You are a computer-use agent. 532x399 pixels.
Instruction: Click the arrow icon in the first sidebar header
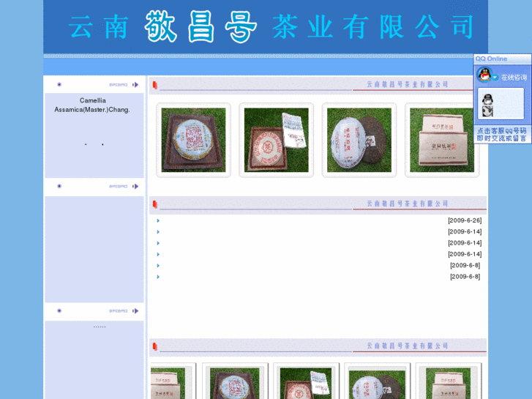[135, 84]
